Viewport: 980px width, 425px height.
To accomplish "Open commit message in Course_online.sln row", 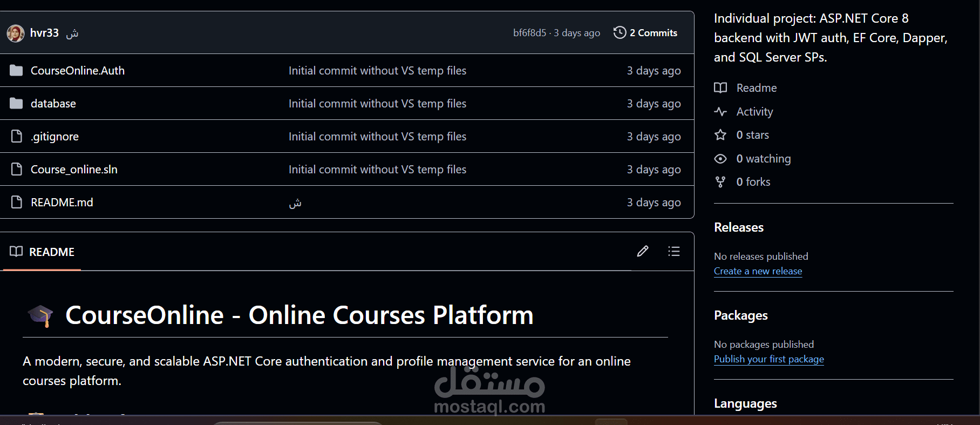I will [x=377, y=170].
